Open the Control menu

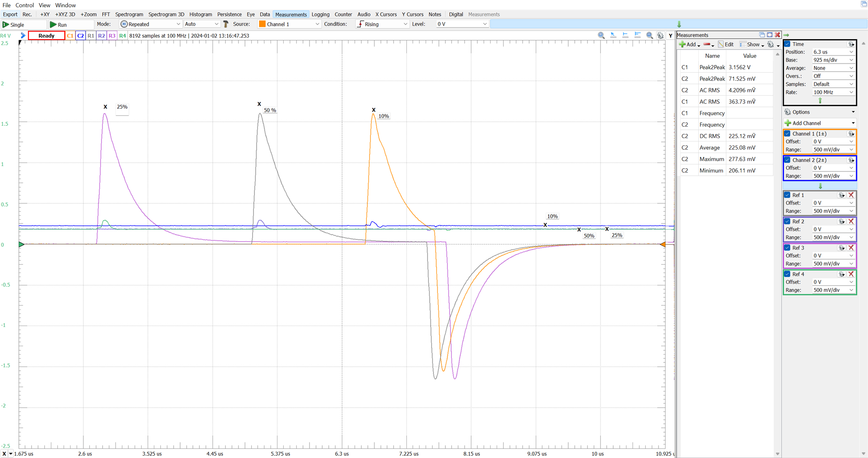point(25,5)
